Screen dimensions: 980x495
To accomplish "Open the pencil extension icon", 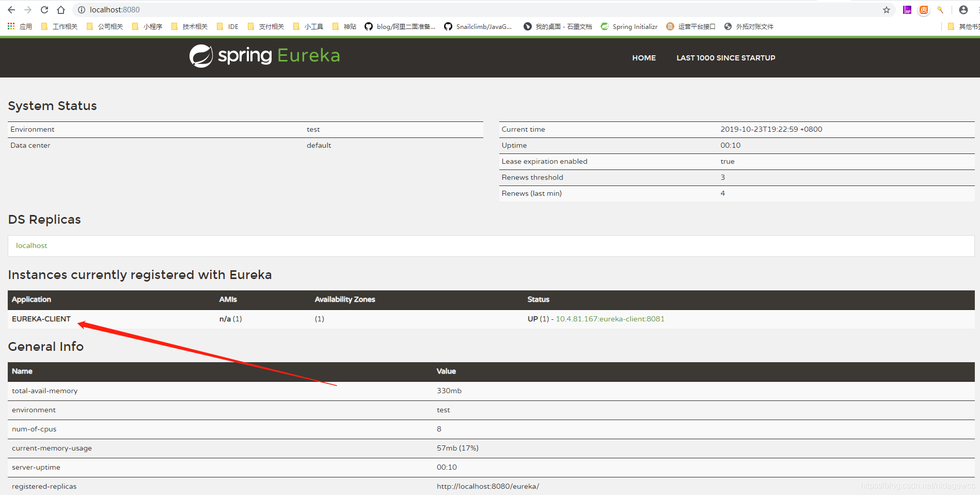I will (x=940, y=10).
